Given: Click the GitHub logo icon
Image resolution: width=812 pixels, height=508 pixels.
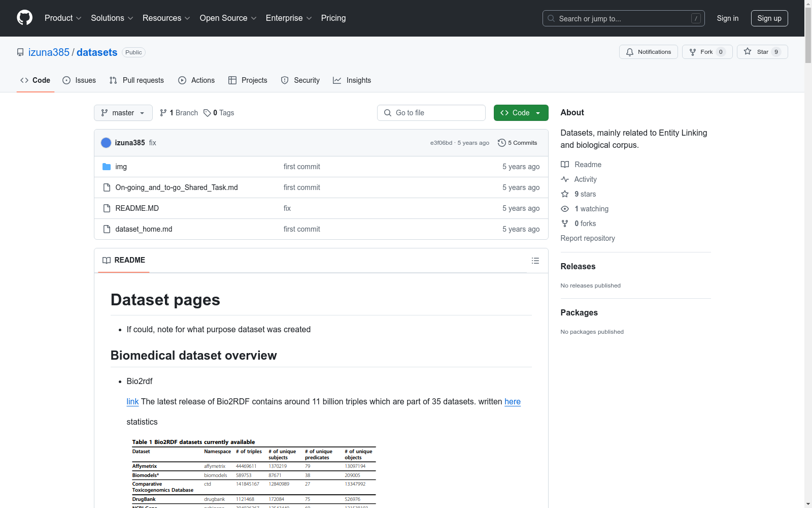Looking at the screenshot, I should click(x=24, y=18).
